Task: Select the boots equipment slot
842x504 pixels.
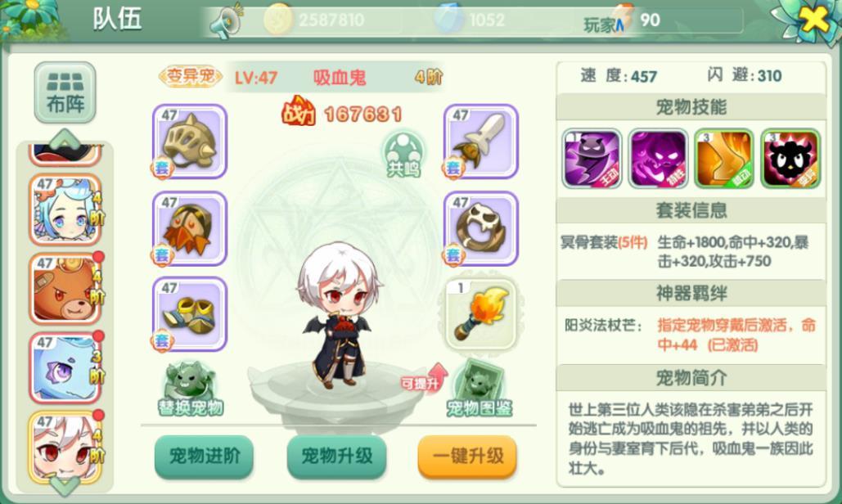Action: coord(190,314)
